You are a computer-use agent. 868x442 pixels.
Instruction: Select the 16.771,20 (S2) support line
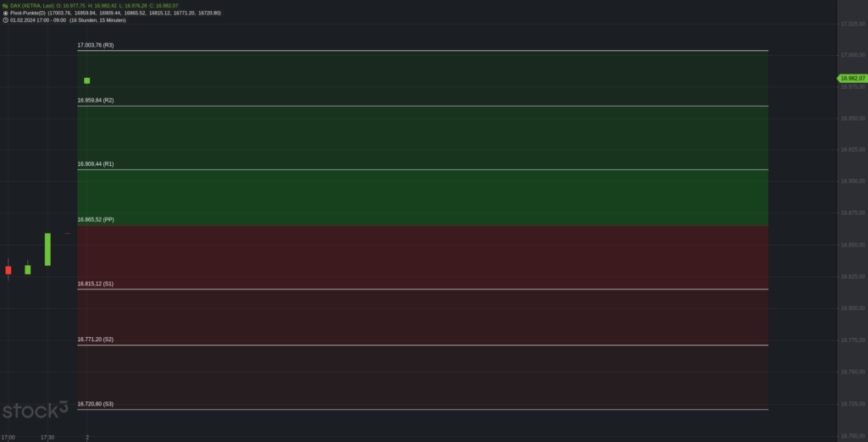(x=422, y=345)
